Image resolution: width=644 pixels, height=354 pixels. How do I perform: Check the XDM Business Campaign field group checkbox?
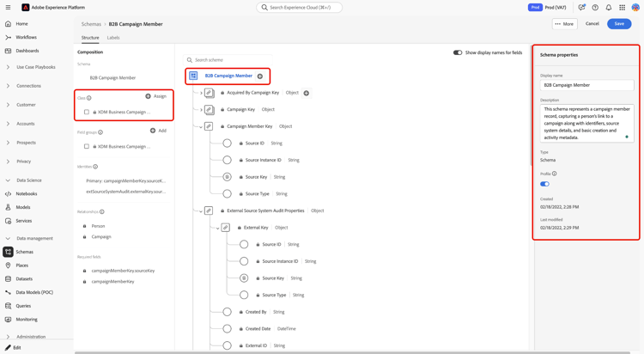click(86, 146)
